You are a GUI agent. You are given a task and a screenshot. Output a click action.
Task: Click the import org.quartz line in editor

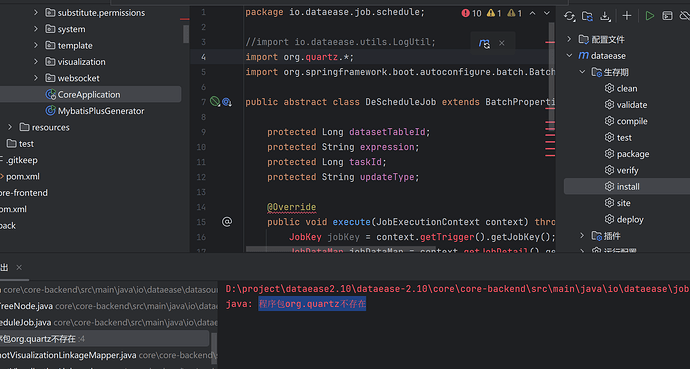click(x=300, y=57)
